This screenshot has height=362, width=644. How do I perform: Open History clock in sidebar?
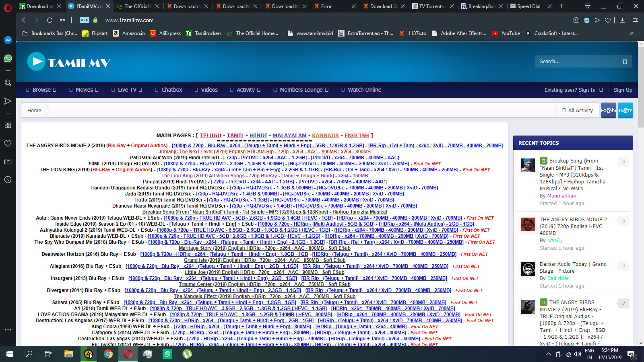click(x=8, y=179)
